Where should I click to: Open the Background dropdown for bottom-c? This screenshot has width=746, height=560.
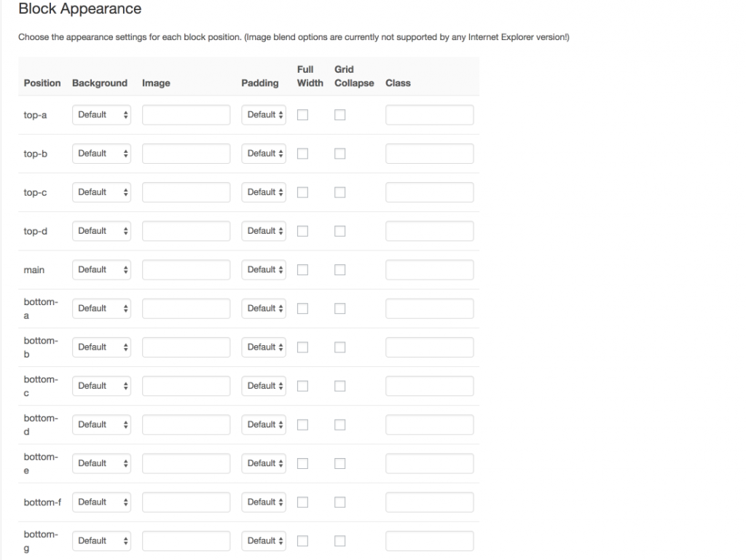[101, 385]
